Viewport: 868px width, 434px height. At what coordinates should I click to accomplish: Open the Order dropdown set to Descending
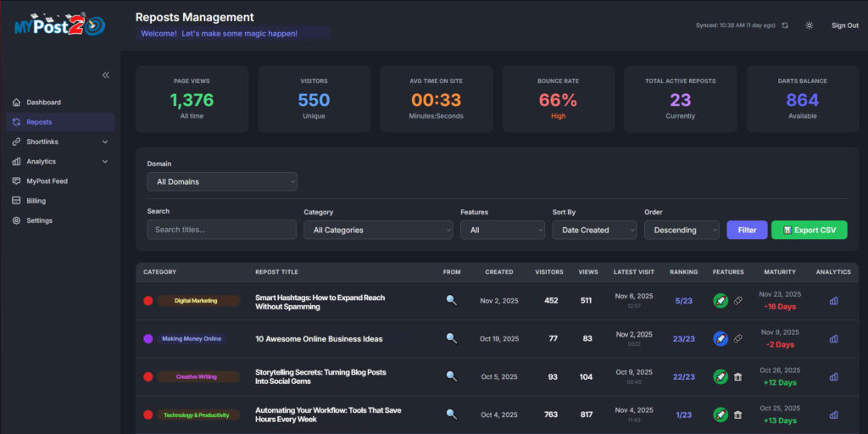click(x=682, y=230)
